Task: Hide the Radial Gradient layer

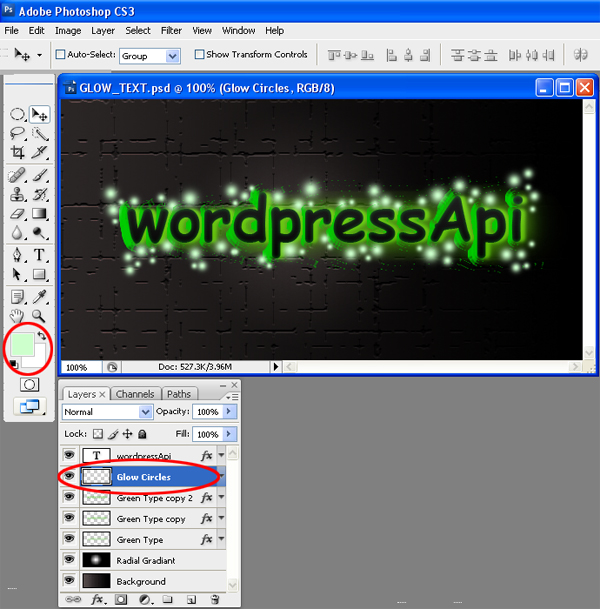Action: tap(69, 559)
